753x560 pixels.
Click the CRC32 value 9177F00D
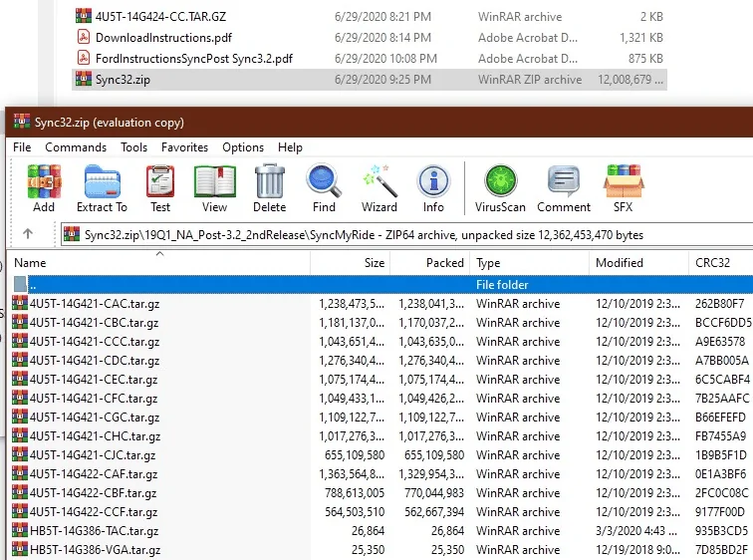(720, 511)
